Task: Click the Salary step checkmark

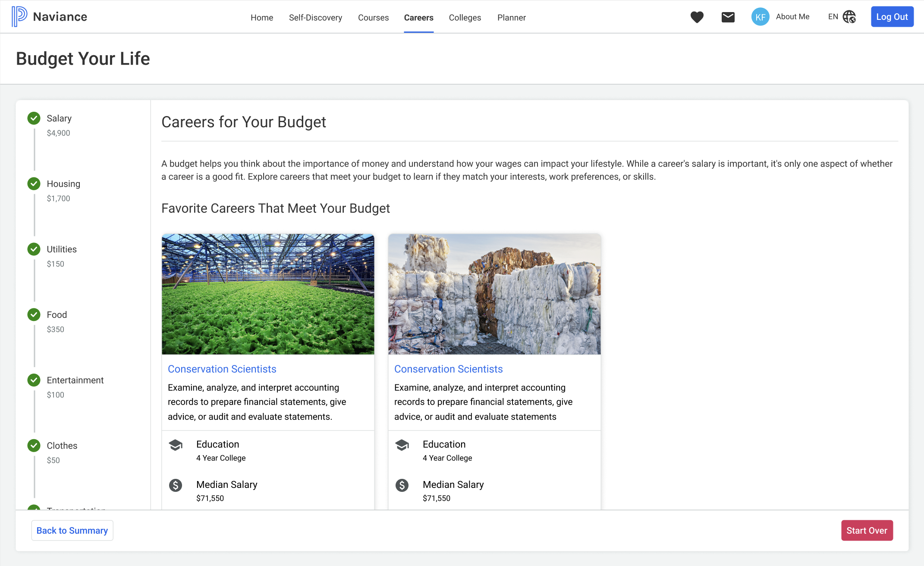Action: tap(34, 118)
